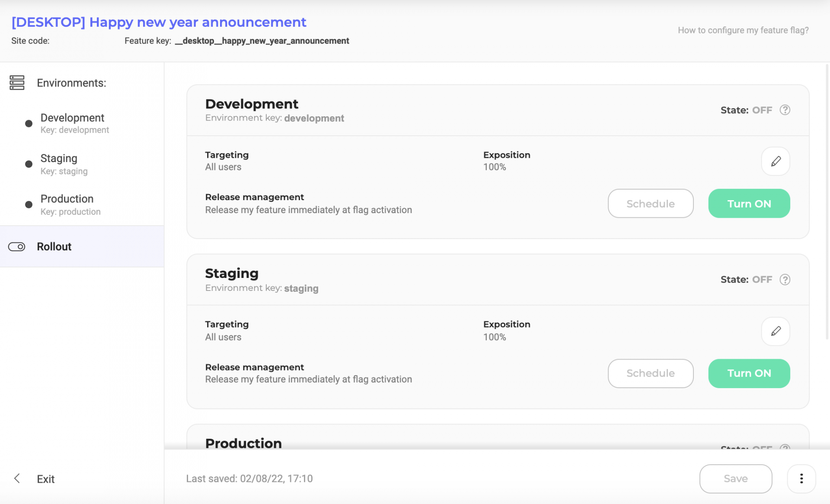Edit Staging targeting with the pencil icon
The height and width of the screenshot is (504, 830).
pos(776,331)
